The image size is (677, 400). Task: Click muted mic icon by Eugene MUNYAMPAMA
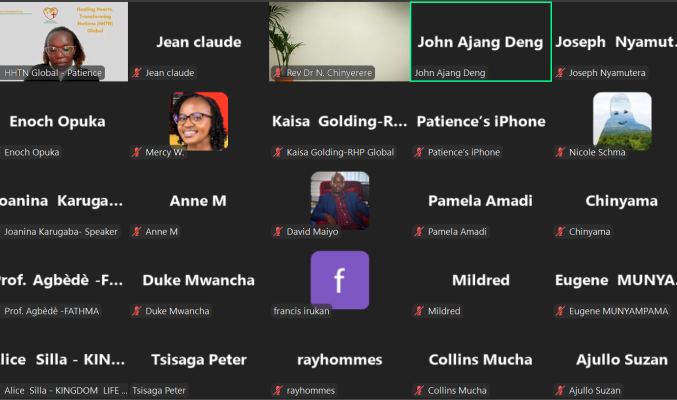pos(560,311)
